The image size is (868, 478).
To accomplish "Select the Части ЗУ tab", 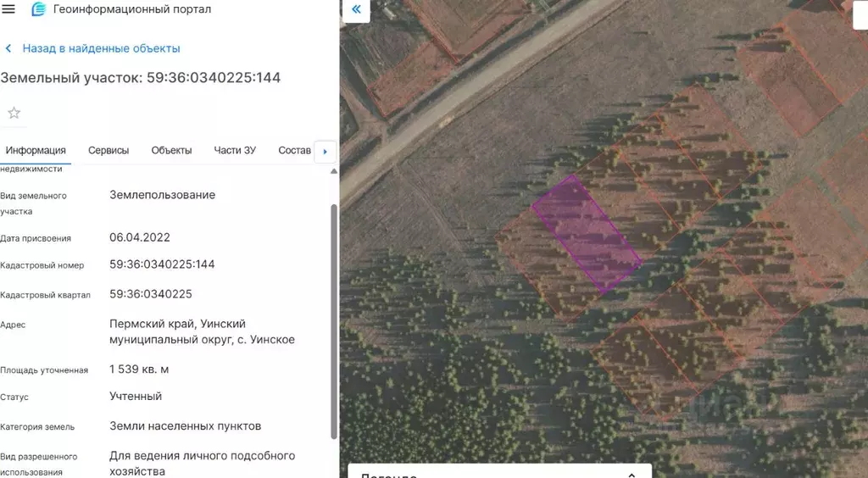I will 235,150.
